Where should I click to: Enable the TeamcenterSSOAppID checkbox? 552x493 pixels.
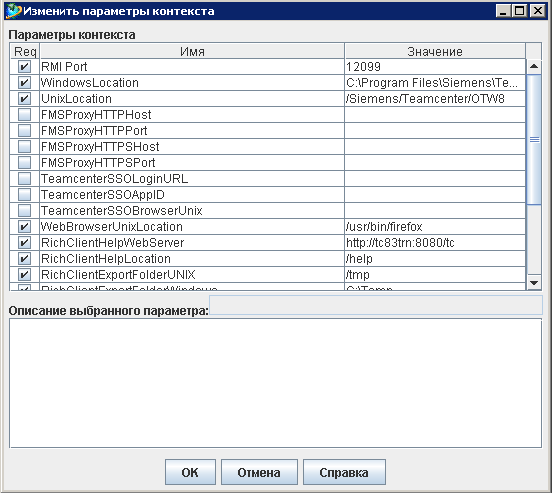point(24,194)
